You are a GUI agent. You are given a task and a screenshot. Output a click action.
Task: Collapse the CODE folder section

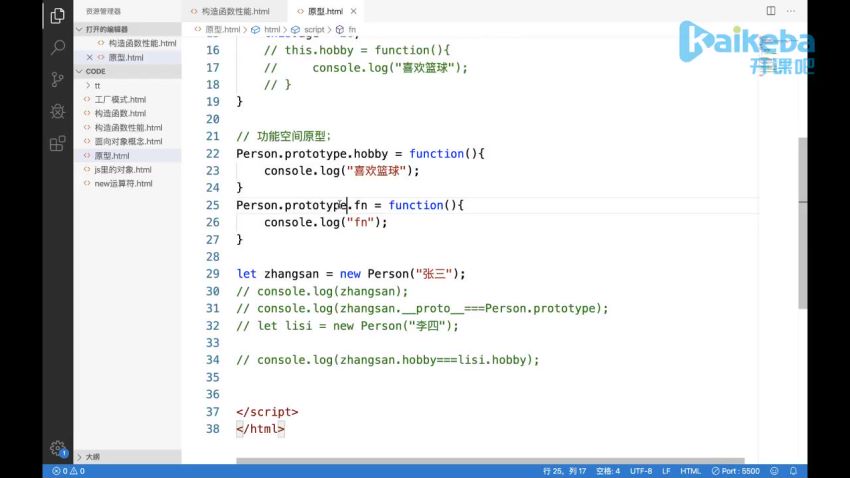click(128, 72)
